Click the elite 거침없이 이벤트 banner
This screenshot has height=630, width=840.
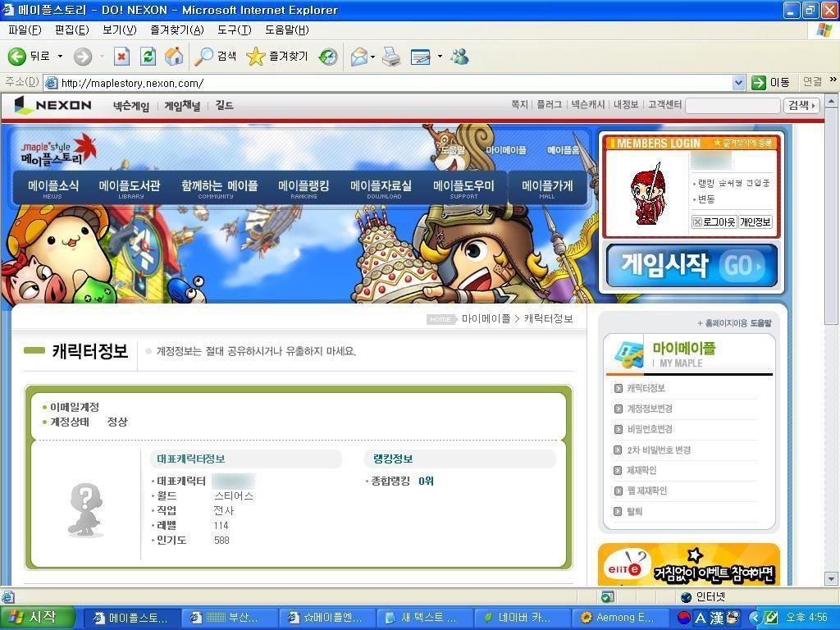pyautogui.click(x=689, y=564)
